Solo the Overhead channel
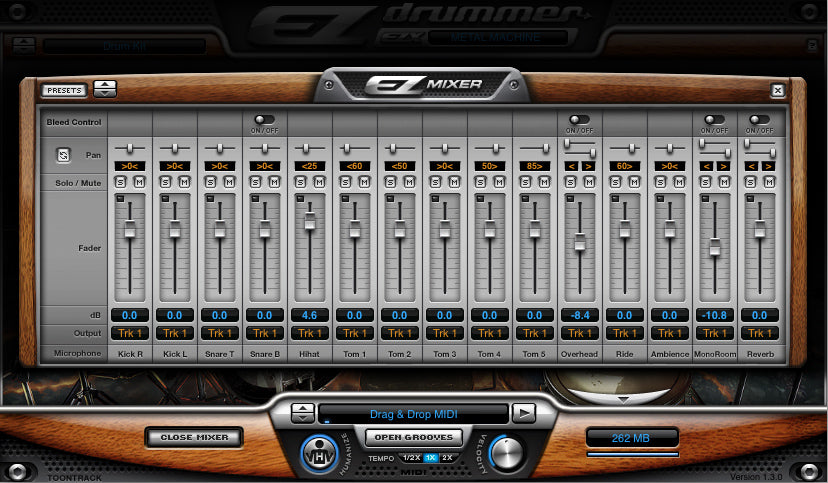This screenshot has width=828, height=483. (571, 181)
